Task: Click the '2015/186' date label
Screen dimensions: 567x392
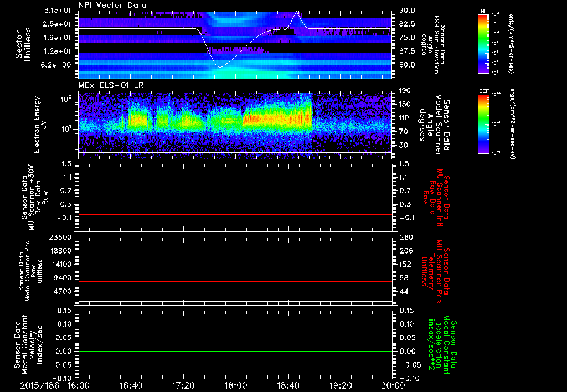Action: point(39,385)
